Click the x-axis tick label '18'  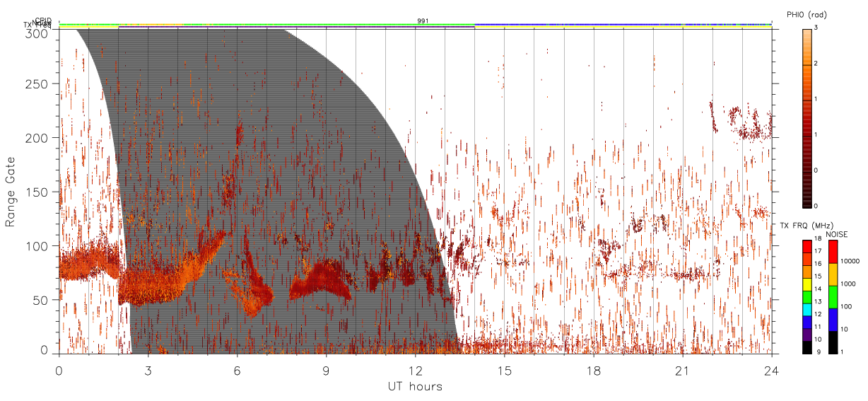click(x=593, y=370)
